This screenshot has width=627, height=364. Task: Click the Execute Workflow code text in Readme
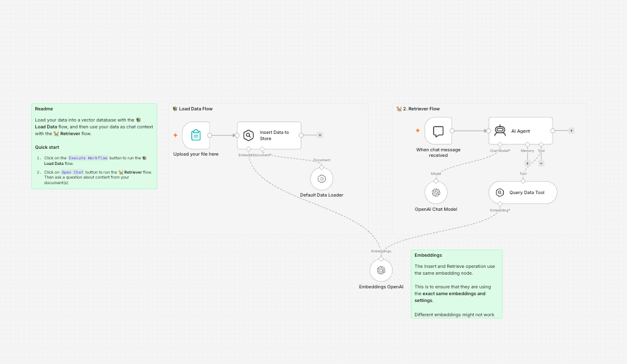tap(88, 158)
